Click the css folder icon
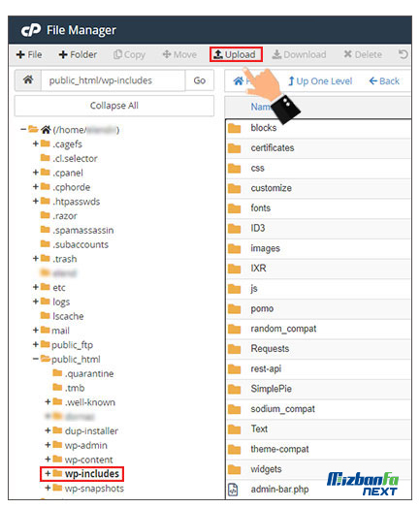Screen dimensions: 420x508 234,168
